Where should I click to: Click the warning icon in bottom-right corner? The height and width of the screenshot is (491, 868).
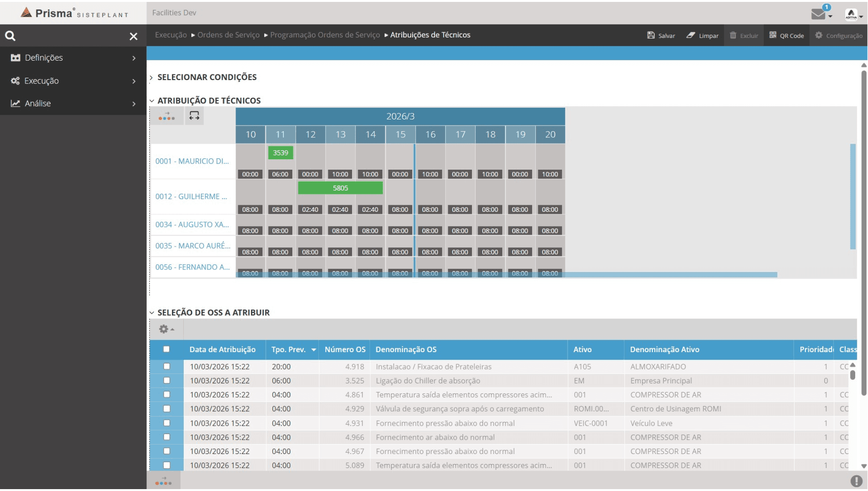(x=856, y=481)
